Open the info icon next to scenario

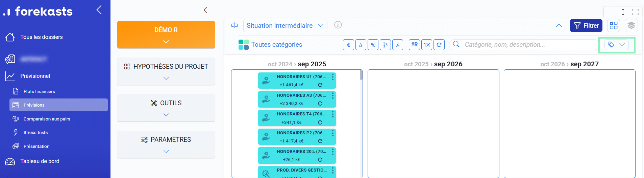[338, 25]
